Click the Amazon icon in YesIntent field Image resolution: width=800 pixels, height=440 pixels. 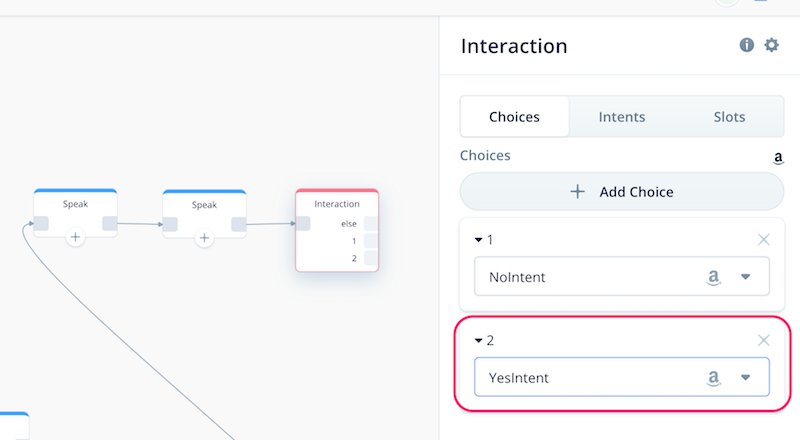point(713,378)
